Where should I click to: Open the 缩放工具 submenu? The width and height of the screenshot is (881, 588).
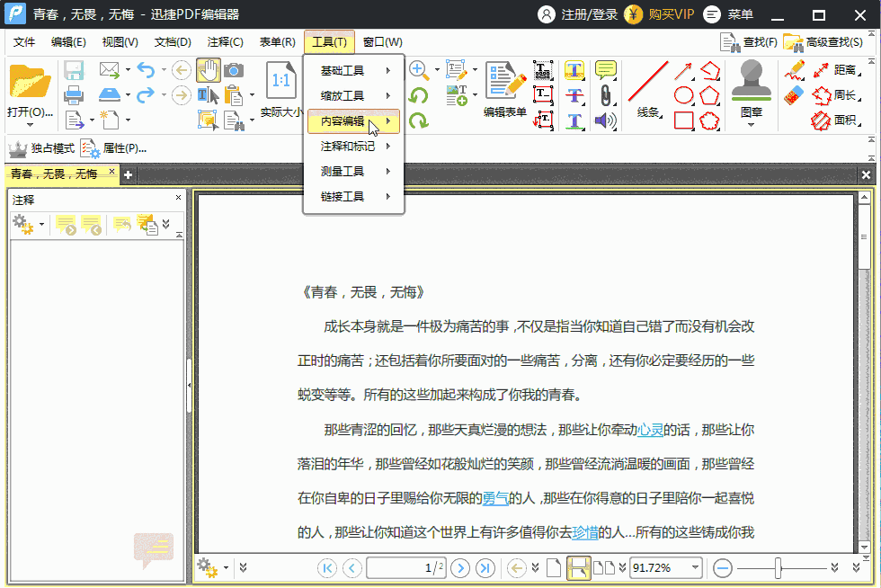(x=353, y=96)
